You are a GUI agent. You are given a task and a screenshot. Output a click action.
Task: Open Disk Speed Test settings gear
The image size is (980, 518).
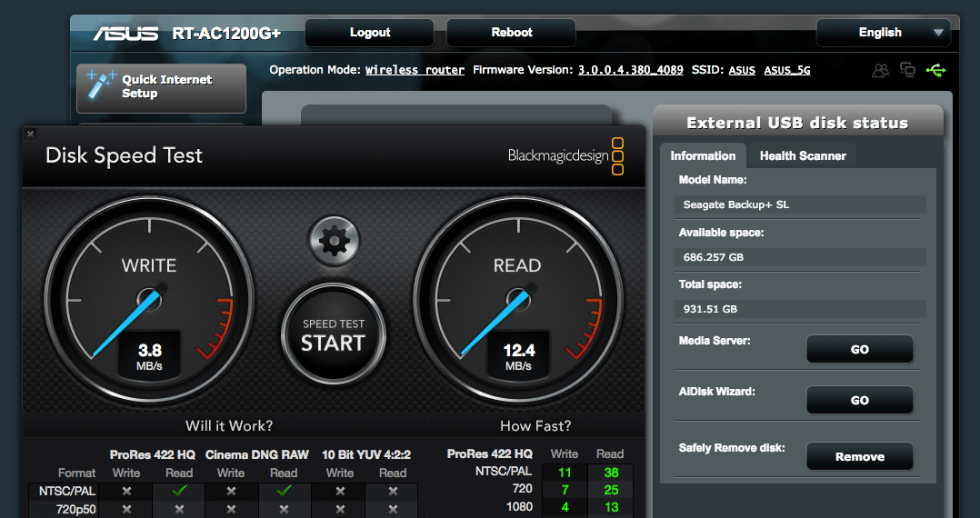(334, 241)
